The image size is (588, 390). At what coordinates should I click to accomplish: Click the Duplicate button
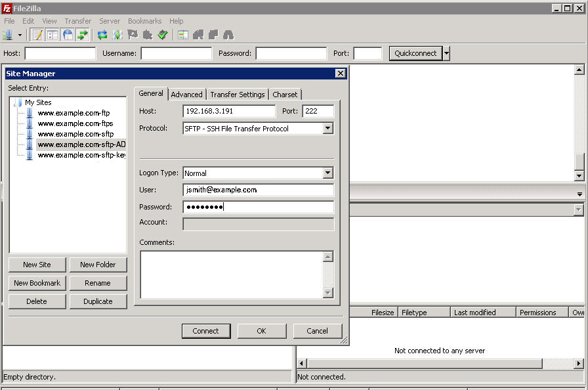(x=98, y=301)
